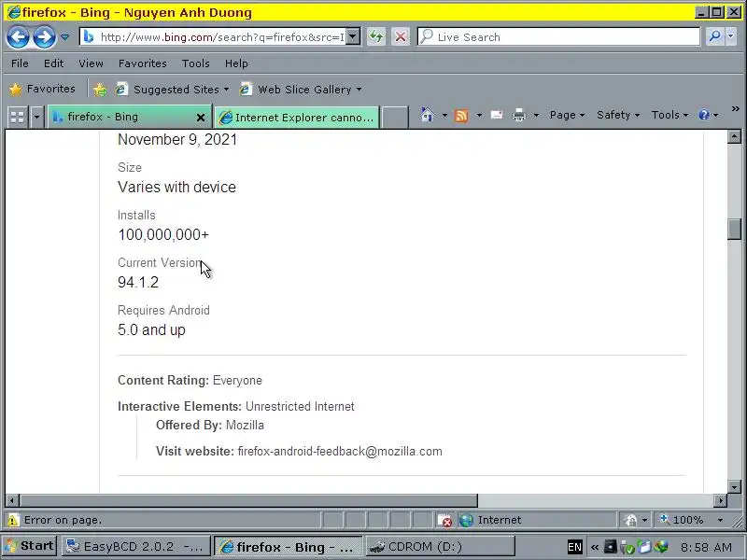Go forward with the Forward arrow button
The image size is (747, 560).
(x=44, y=37)
